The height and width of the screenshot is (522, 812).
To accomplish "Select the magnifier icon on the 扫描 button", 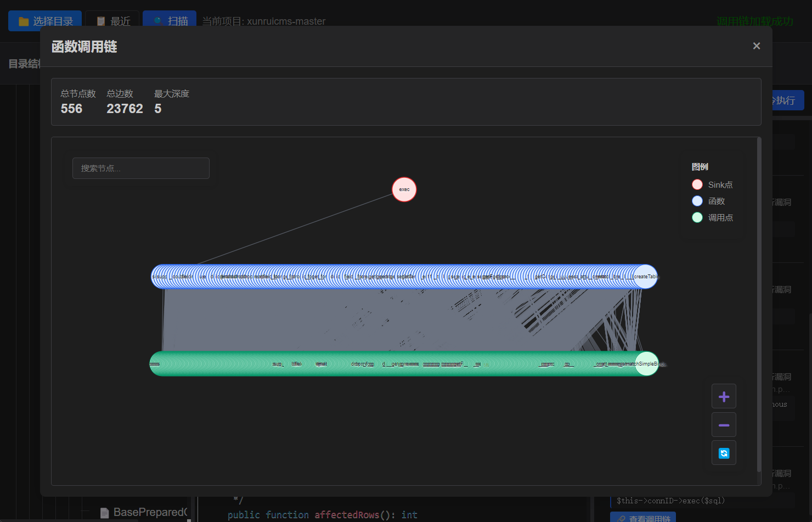I will coord(157,20).
